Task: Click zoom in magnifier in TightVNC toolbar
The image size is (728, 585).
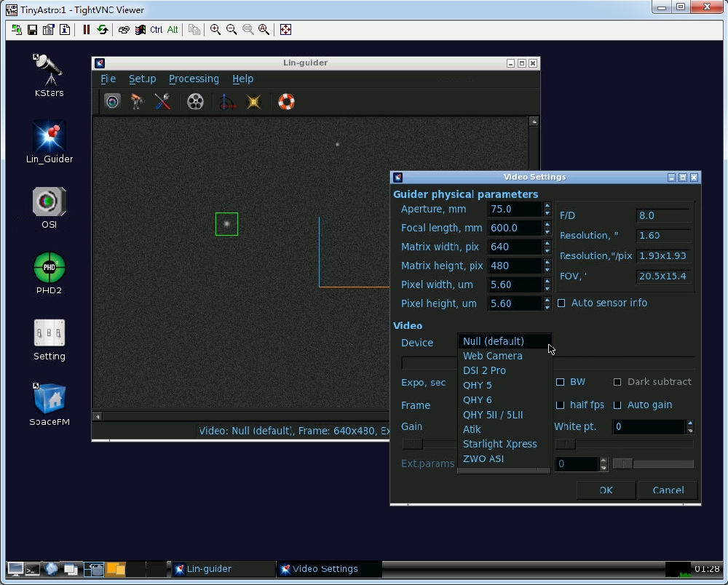Action: tap(215, 30)
